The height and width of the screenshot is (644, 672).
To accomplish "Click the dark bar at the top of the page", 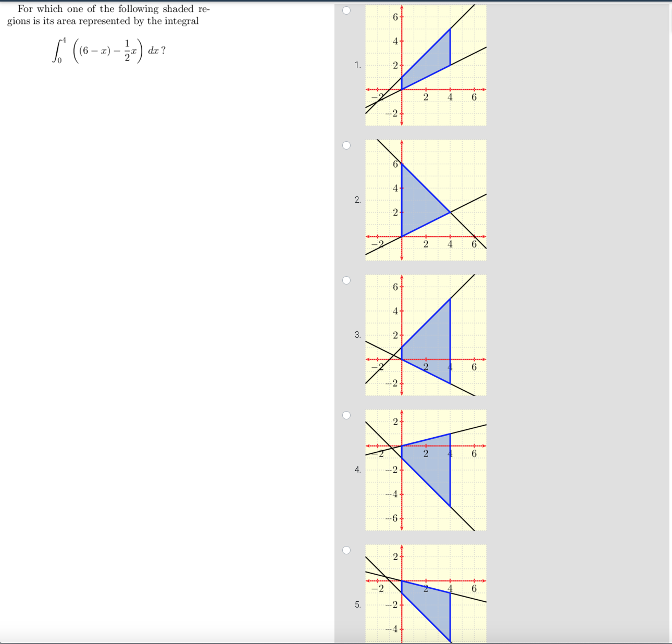I will pos(336,2).
